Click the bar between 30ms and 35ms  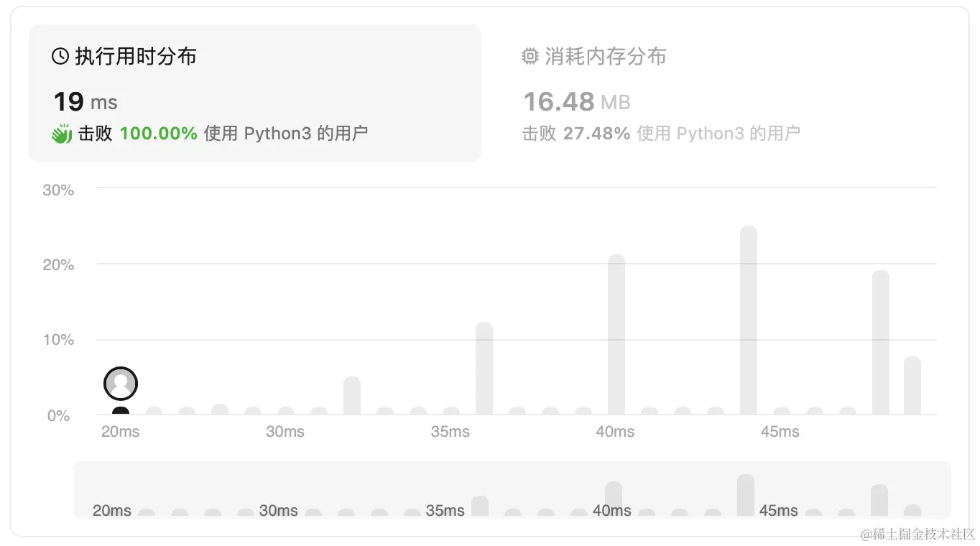[x=352, y=396]
